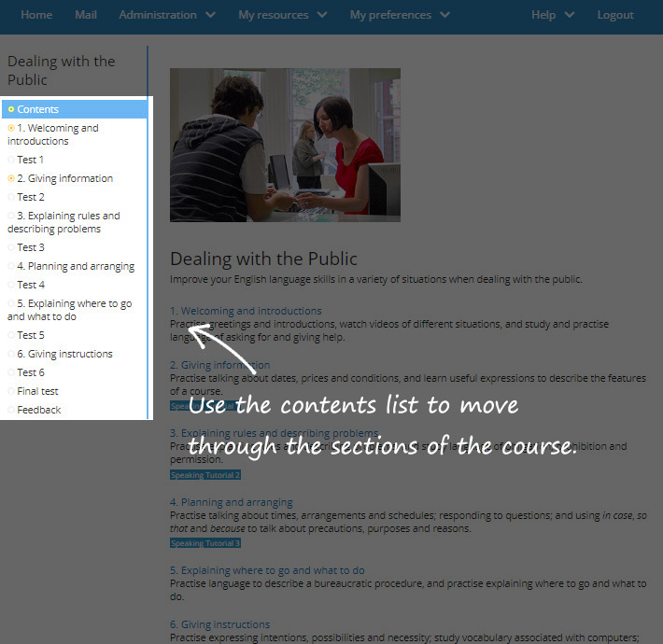The height and width of the screenshot is (644, 663).
Task: Log out using the Logout link
Action: coord(615,15)
